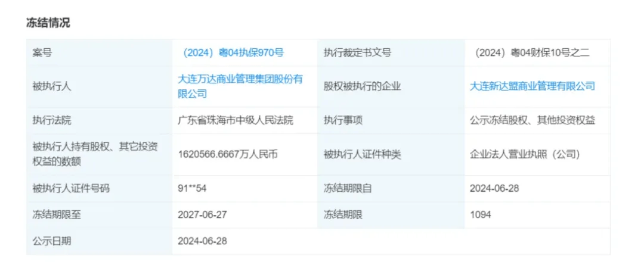Select the value 公示冻结股权、其他投资权益
This screenshot has width=644, height=277.
point(532,121)
